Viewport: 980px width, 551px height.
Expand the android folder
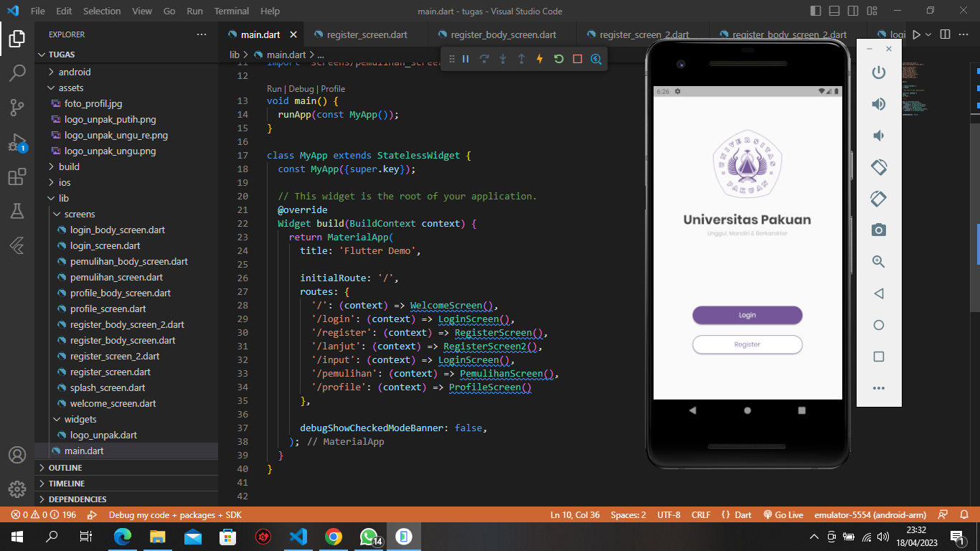(126, 72)
